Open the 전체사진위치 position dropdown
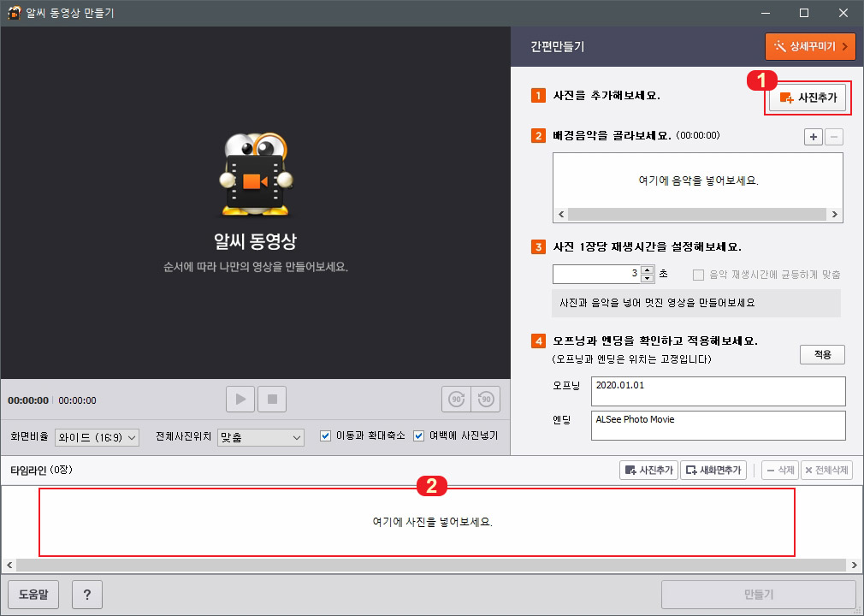This screenshot has height=616, width=864. (261, 436)
